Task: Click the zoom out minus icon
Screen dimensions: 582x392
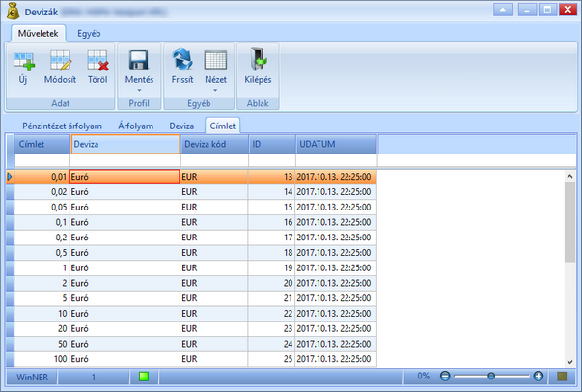Action: (x=445, y=377)
